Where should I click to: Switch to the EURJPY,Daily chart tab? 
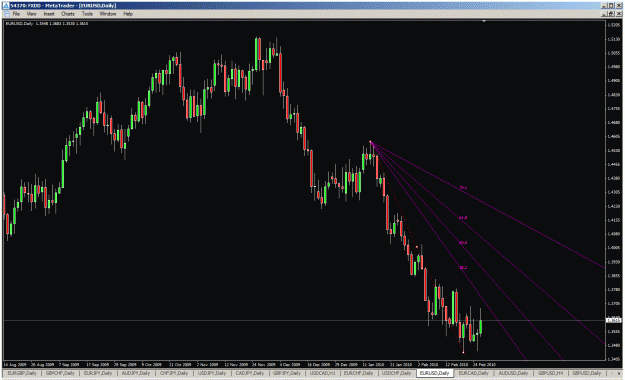[98, 373]
